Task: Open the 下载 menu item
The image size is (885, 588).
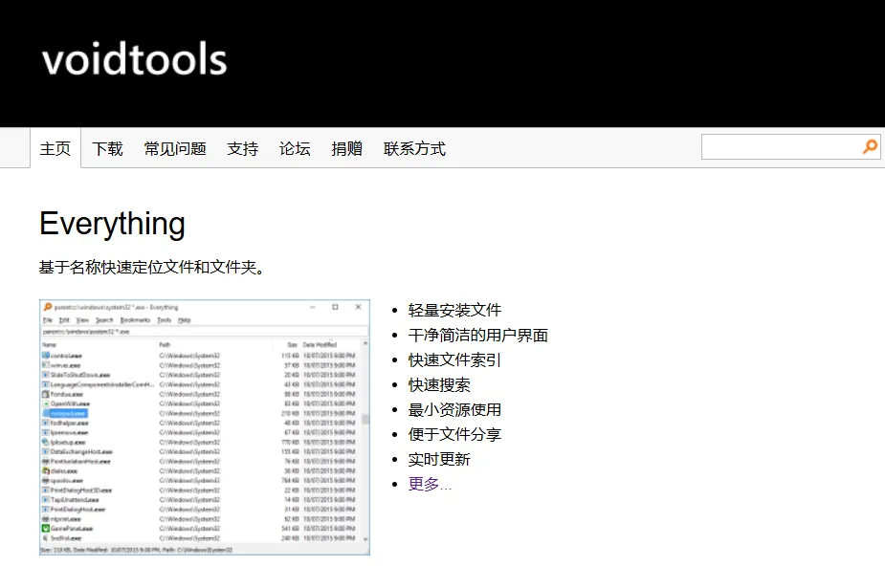Action: [x=107, y=148]
